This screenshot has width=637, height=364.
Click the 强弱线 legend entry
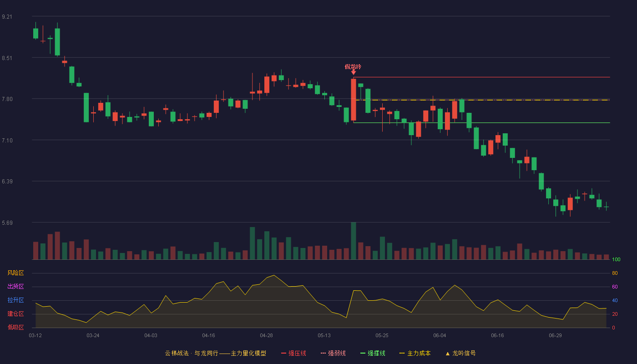[333, 353]
